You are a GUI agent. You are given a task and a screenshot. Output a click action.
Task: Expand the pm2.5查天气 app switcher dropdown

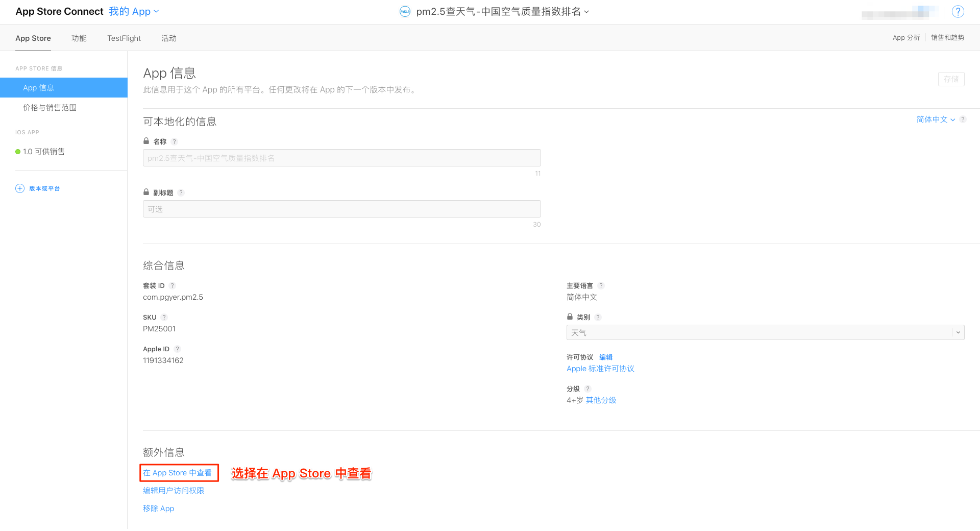point(503,12)
